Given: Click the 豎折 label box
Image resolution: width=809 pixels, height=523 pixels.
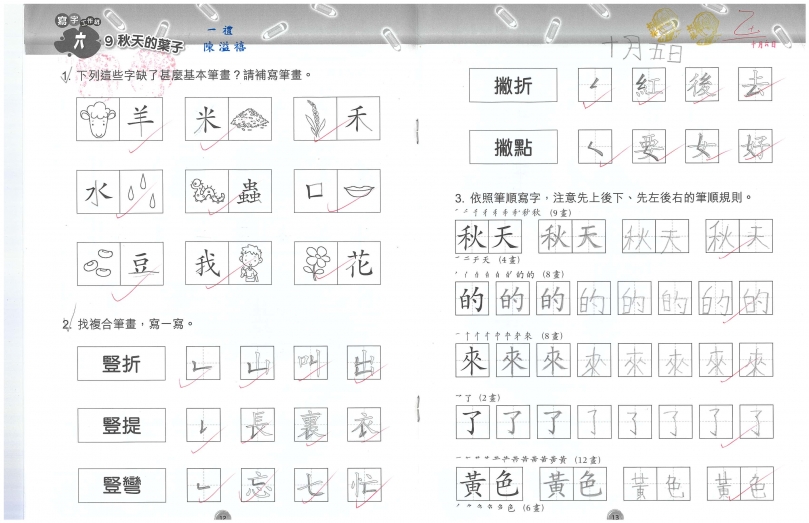Looking at the screenshot, I should (x=121, y=364).
